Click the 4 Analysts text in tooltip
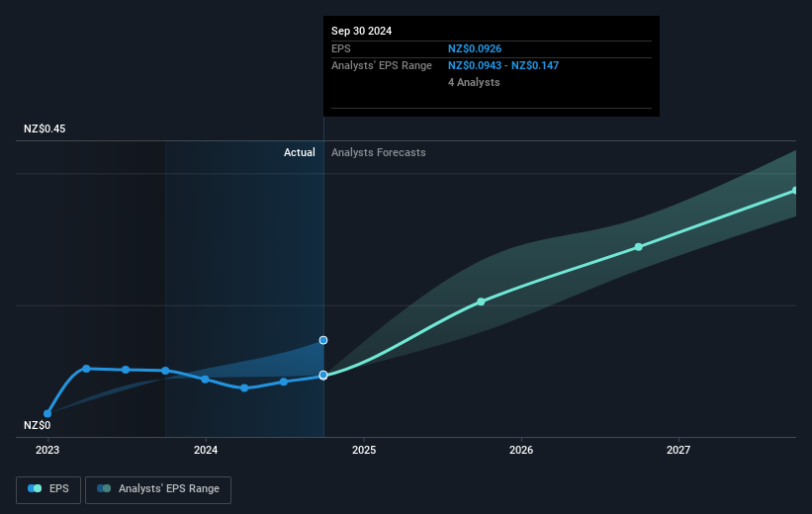Image resolution: width=812 pixels, height=514 pixels. [474, 82]
